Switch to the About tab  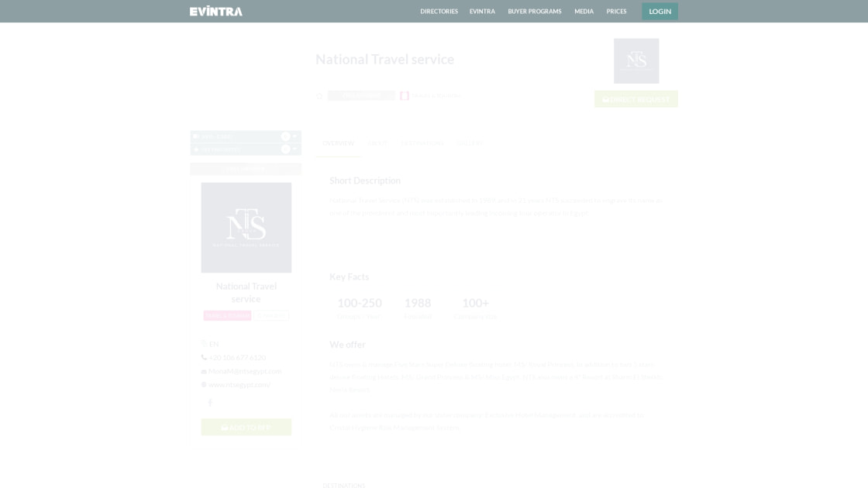(378, 143)
